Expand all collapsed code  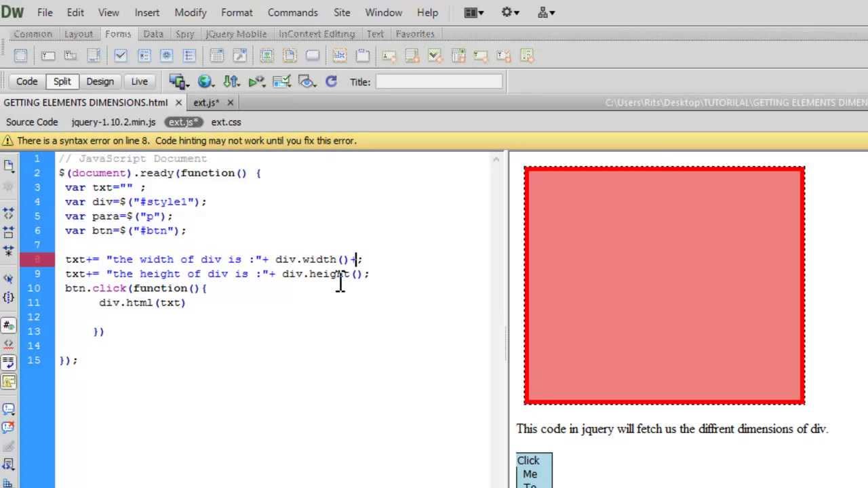(8, 251)
